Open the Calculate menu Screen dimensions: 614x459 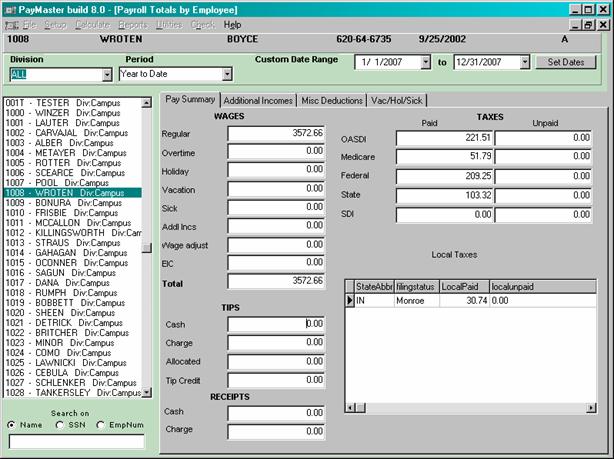click(93, 25)
